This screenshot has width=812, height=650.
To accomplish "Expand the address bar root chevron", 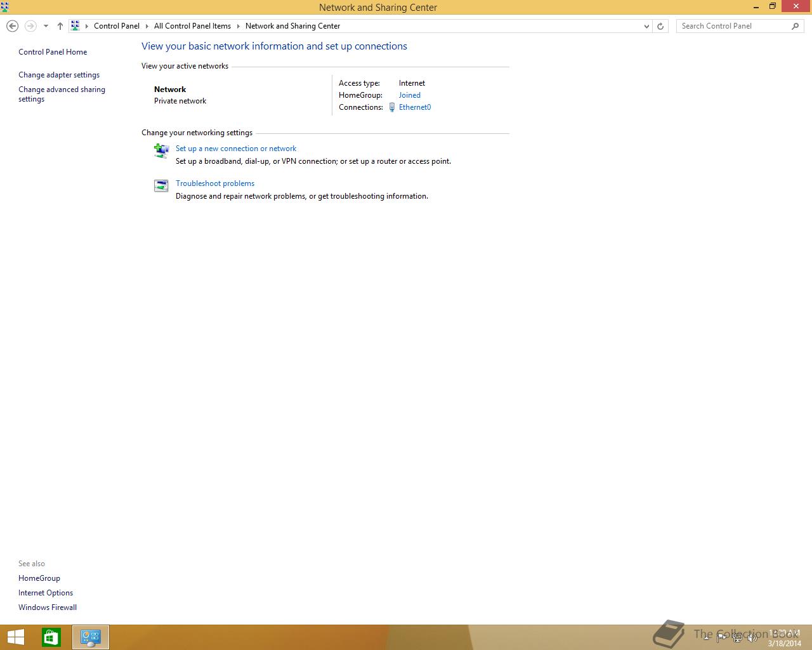I will (x=87, y=26).
